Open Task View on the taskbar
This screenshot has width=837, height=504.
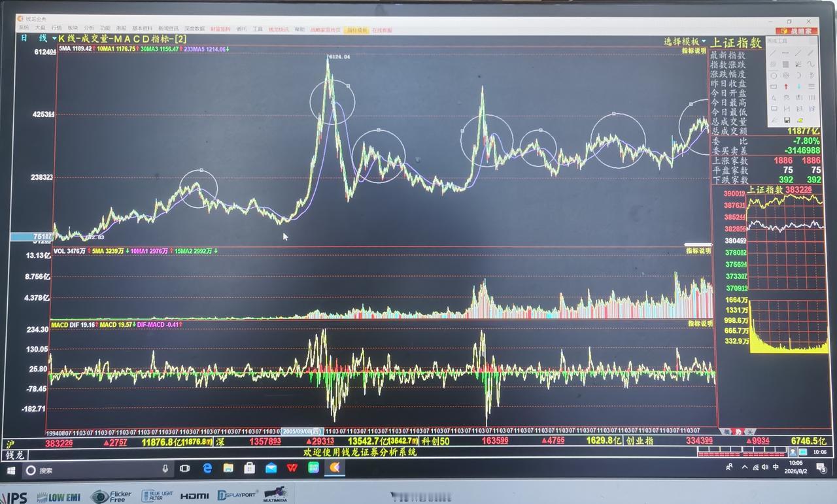(x=184, y=469)
